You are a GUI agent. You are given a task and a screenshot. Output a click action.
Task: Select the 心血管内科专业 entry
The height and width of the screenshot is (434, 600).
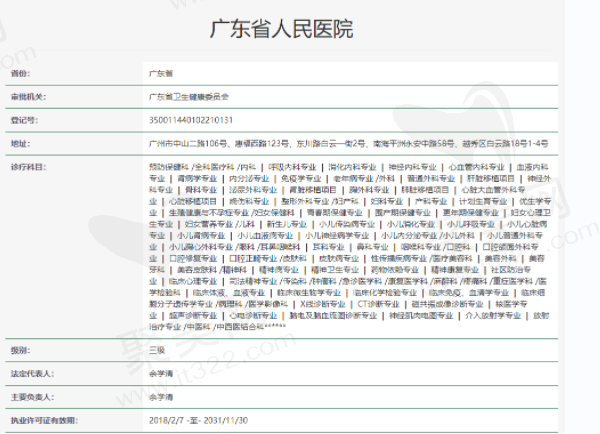(476, 167)
